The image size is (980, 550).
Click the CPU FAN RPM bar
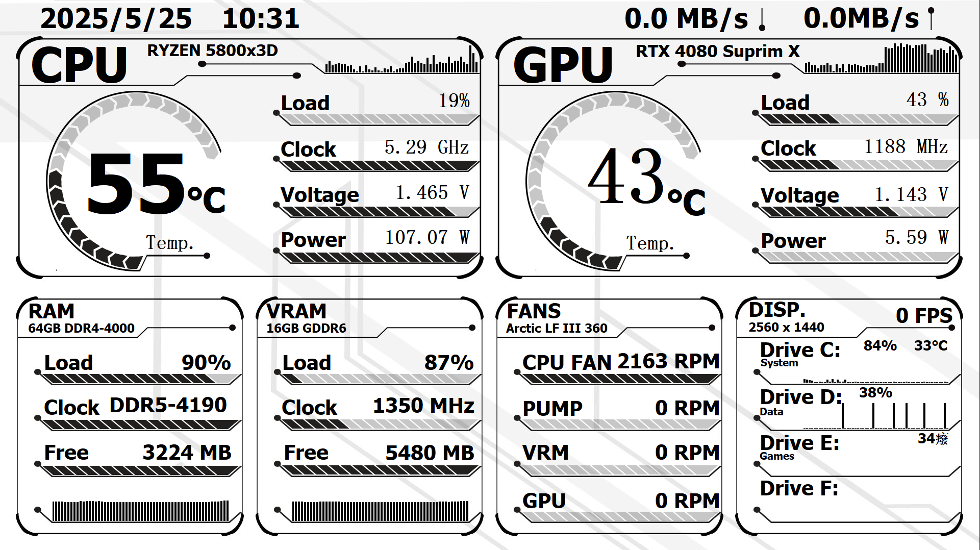coord(620,379)
